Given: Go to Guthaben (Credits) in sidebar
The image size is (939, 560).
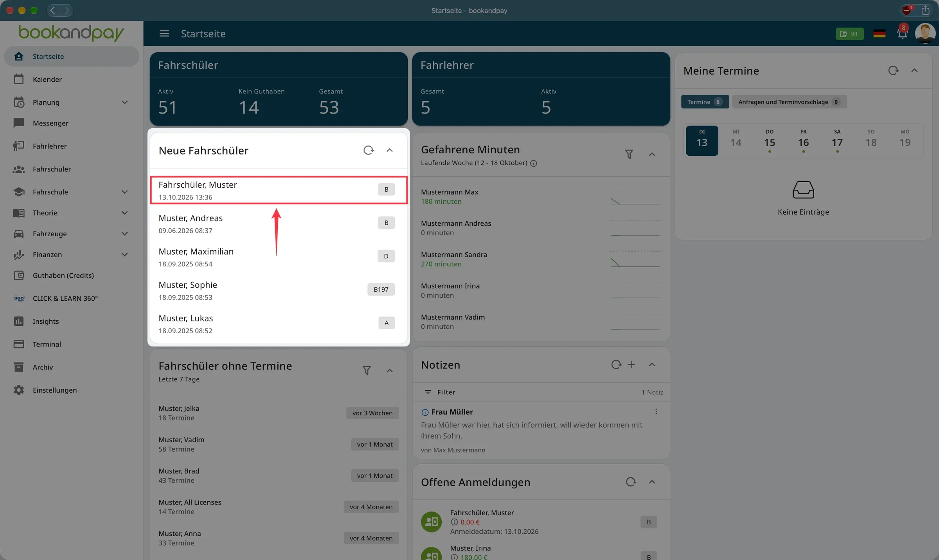Looking at the screenshot, I should (72, 275).
